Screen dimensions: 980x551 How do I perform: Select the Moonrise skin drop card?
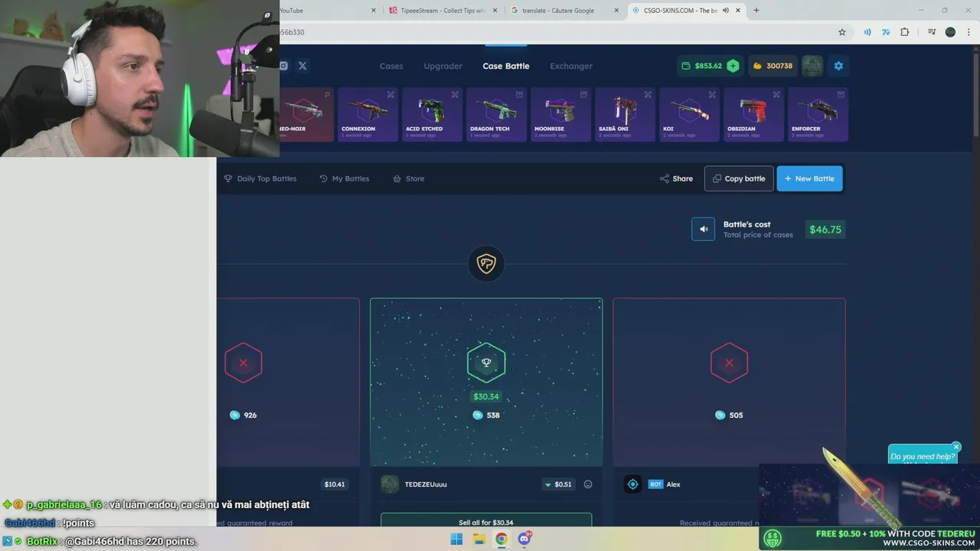pyautogui.click(x=561, y=114)
